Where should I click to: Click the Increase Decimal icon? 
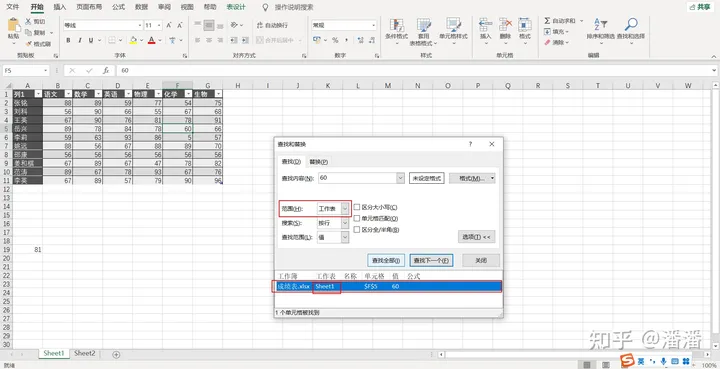coord(360,40)
